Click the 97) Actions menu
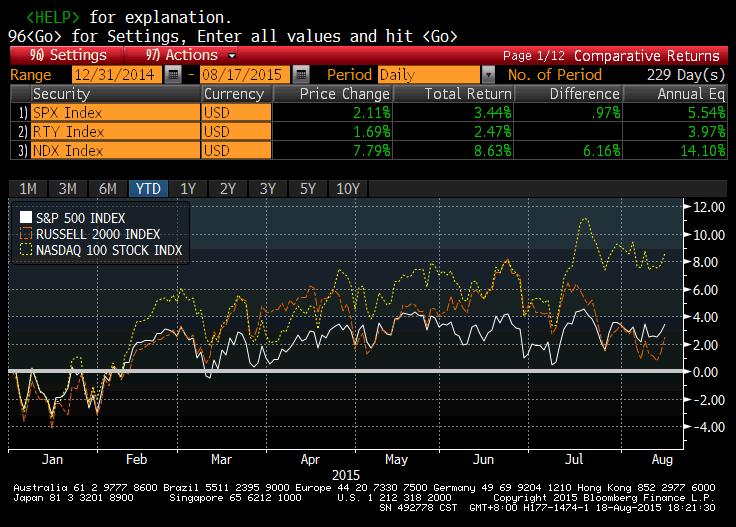Viewport: 736px width, 527px height. coord(182,55)
